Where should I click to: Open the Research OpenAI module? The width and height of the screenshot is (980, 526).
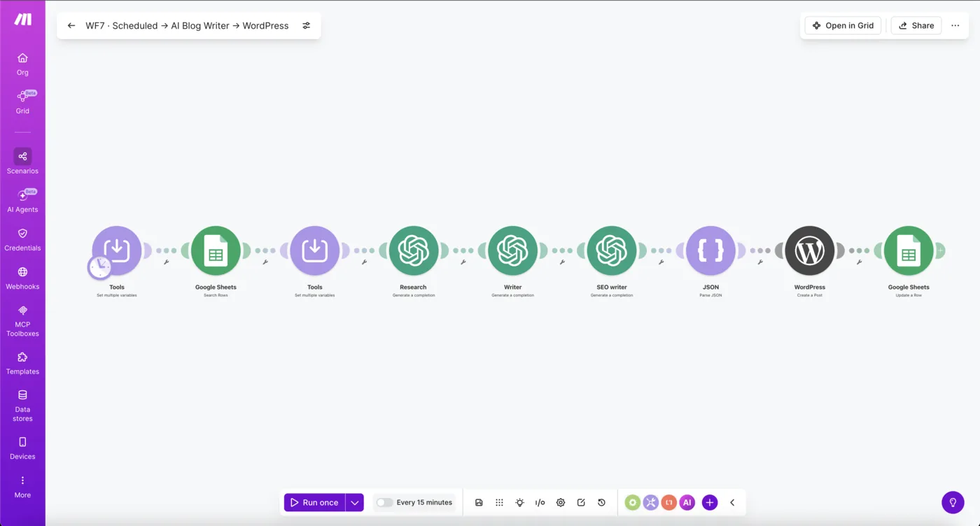pos(414,250)
